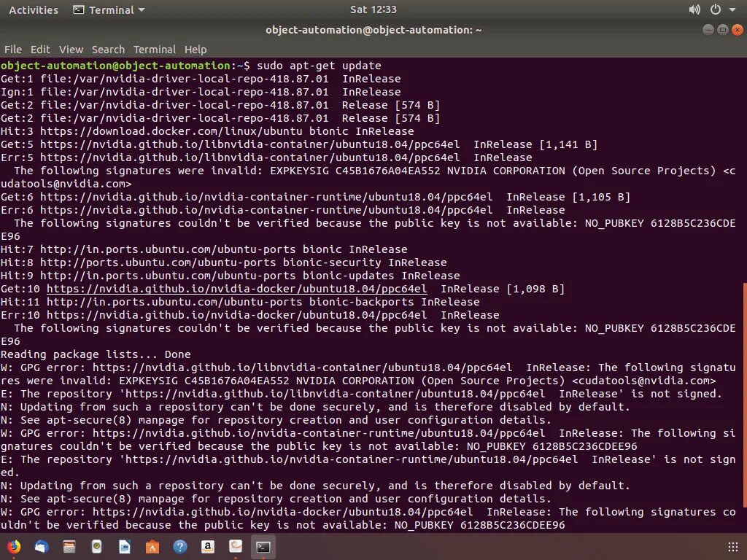Click Activities in the top bar
Screen dimensions: 747x560
point(33,9)
